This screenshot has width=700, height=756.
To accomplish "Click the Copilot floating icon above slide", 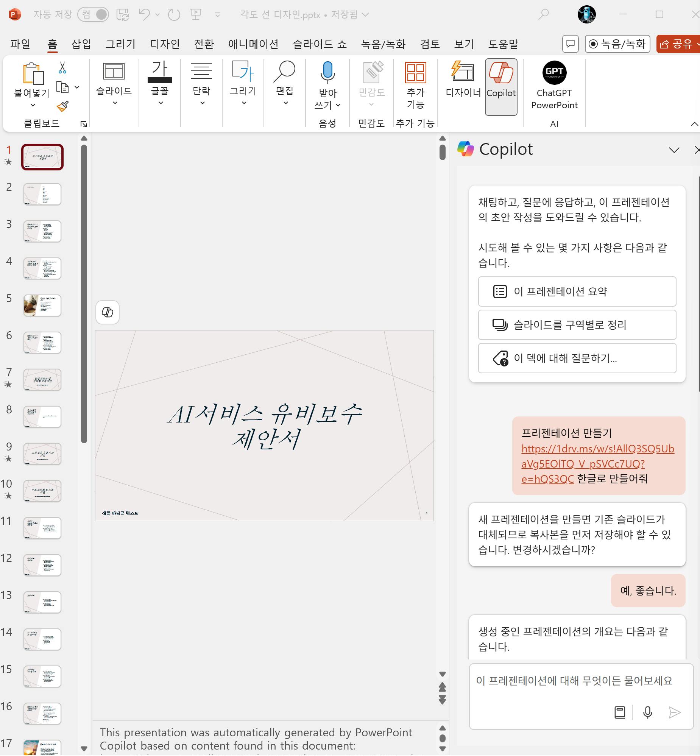I will (x=108, y=312).
